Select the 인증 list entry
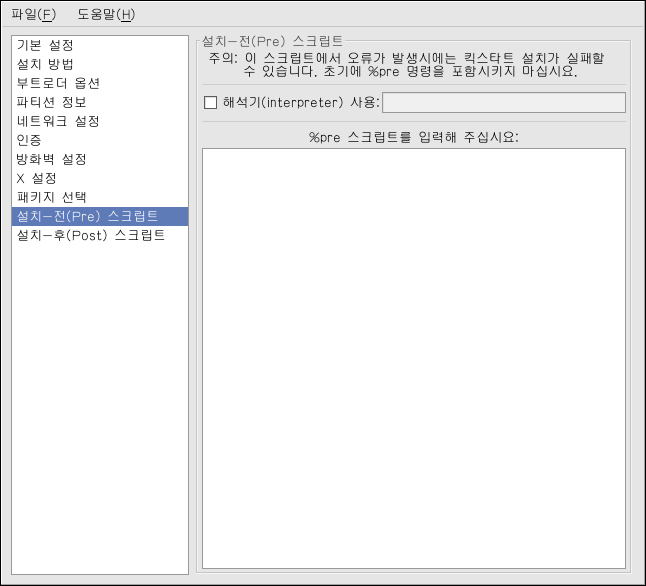Image resolution: width=646 pixels, height=586 pixels. tap(30, 141)
